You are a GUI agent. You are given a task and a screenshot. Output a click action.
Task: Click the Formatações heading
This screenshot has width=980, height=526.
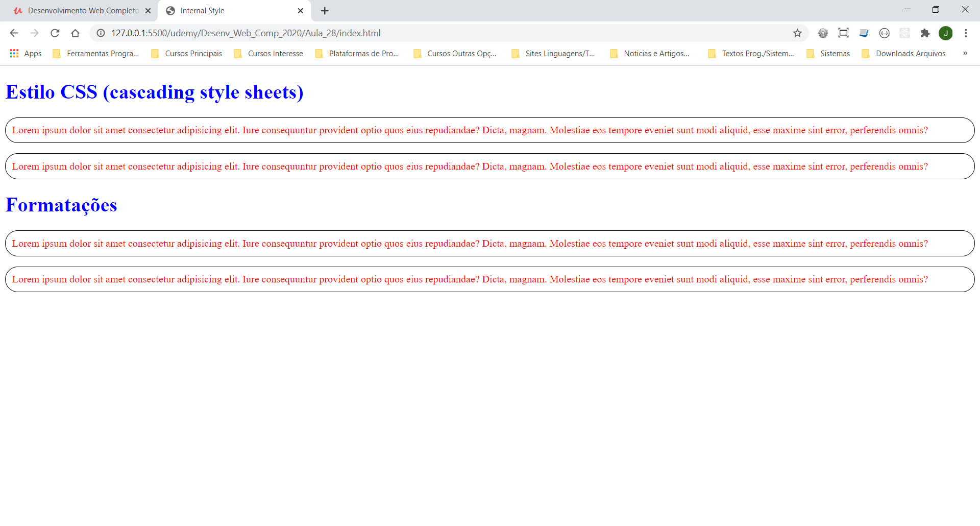[61, 205]
